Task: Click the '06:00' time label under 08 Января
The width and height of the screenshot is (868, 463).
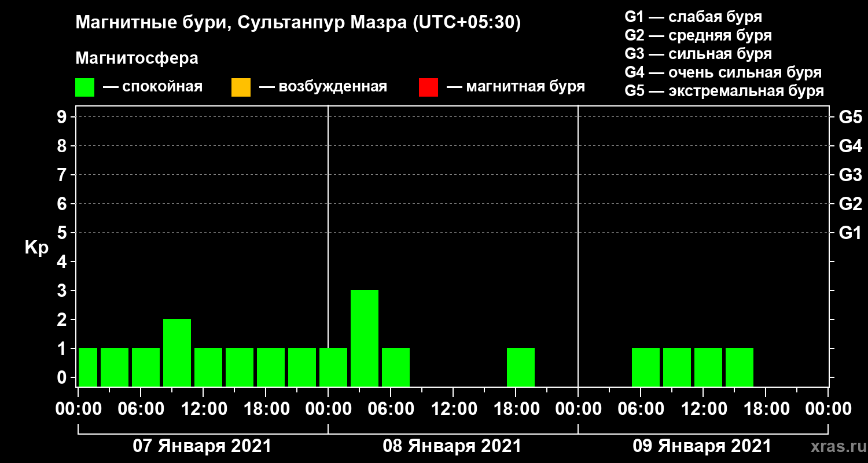Action: coord(391,409)
